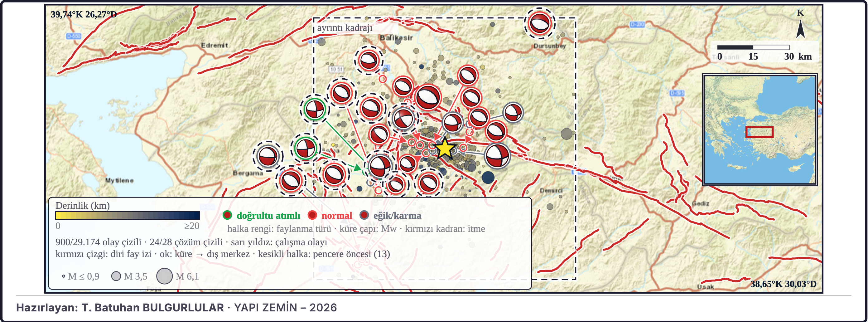Click the Edremit town label
Viewport: 868px width, 322px height.
tap(214, 45)
